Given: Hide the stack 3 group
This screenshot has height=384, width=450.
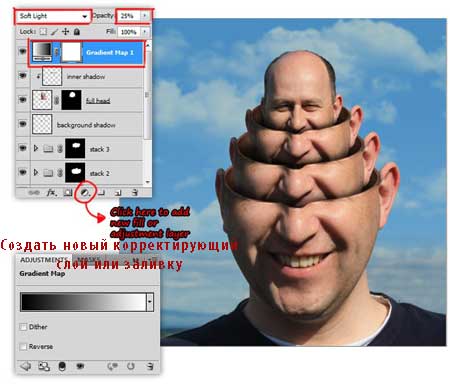Looking at the screenshot, I should (x=23, y=148).
